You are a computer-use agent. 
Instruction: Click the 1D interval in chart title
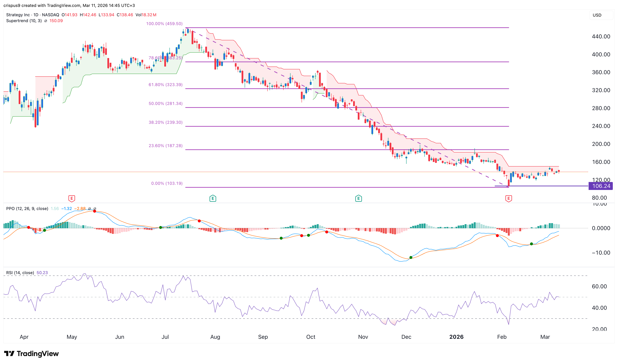click(36, 15)
